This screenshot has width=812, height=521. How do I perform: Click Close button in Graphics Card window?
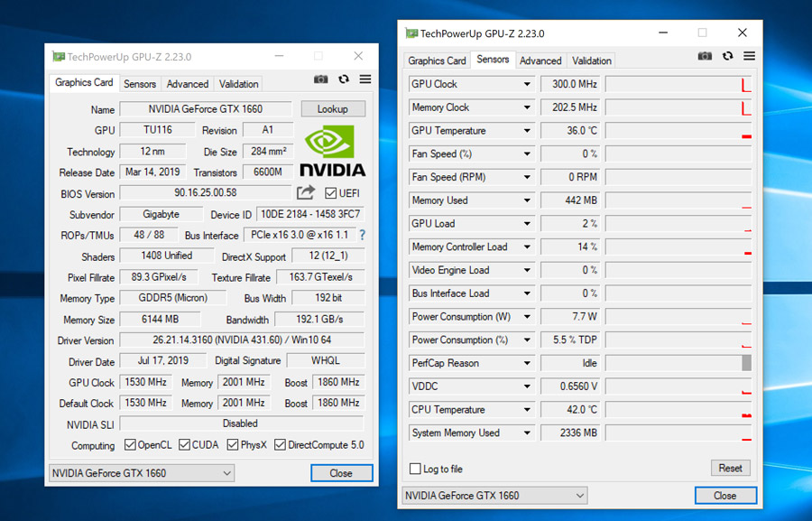(x=341, y=473)
